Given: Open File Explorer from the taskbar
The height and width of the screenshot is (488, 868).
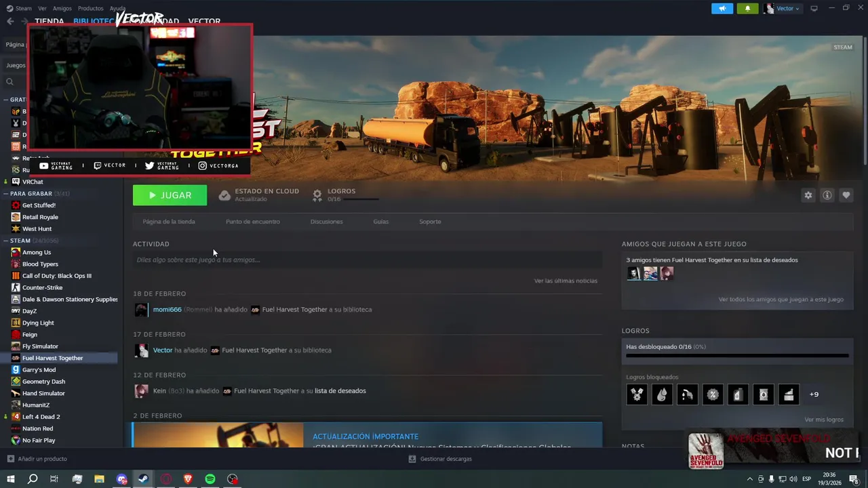Looking at the screenshot, I should (99, 479).
